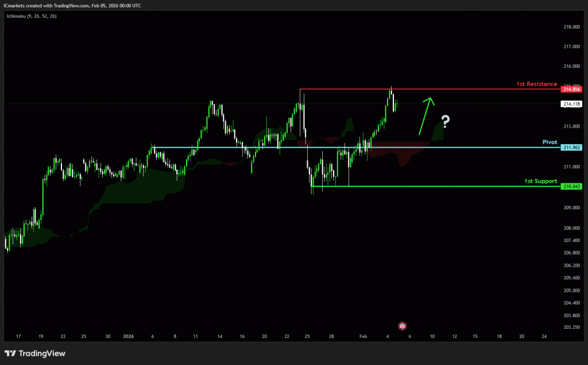Select the '1st Resistance' text label
The image size is (588, 365).
536,84
